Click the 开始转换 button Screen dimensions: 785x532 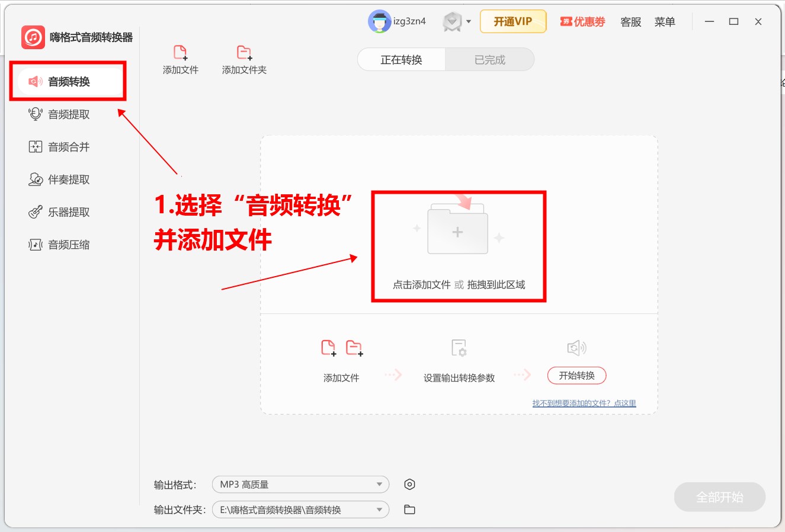tap(576, 376)
